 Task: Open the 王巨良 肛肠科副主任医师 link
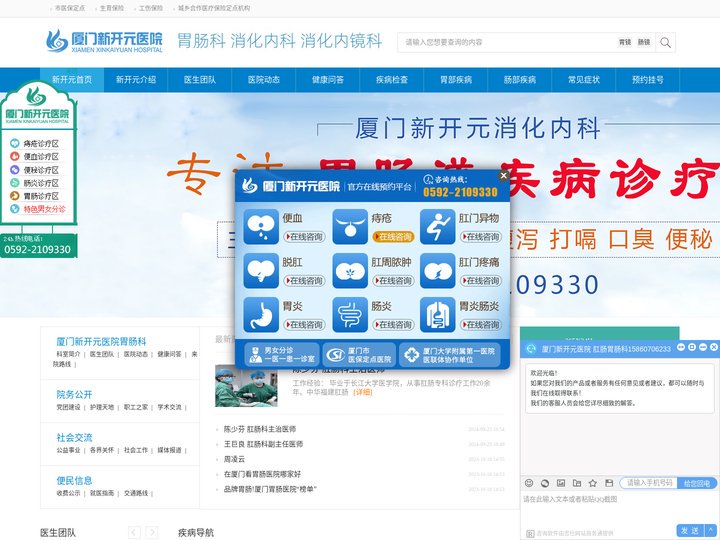tap(263, 444)
